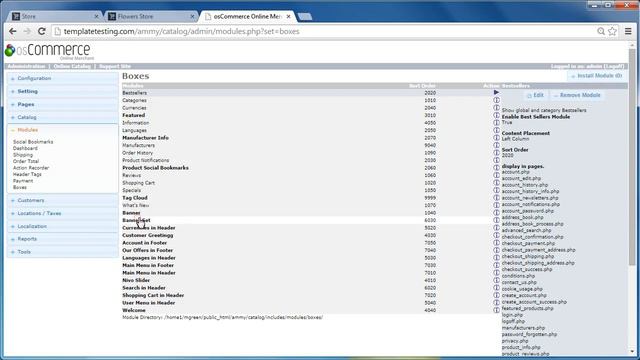Click the browser forward arrow

[x=27, y=31]
